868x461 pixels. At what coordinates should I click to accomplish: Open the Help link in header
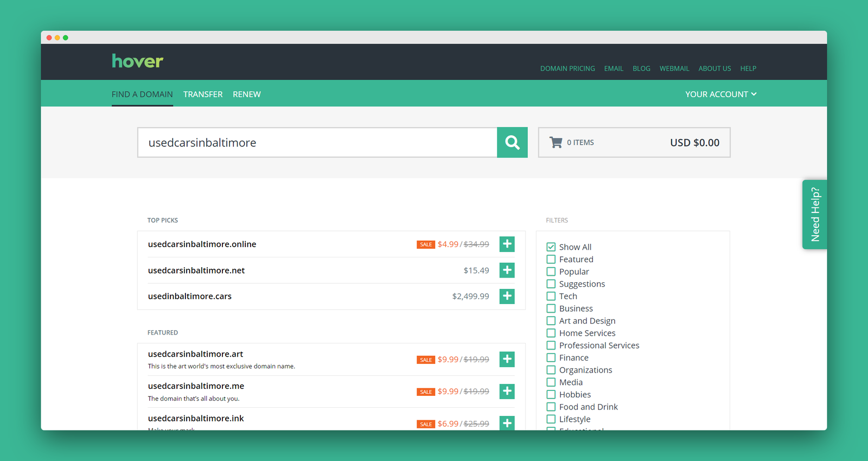(748, 68)
